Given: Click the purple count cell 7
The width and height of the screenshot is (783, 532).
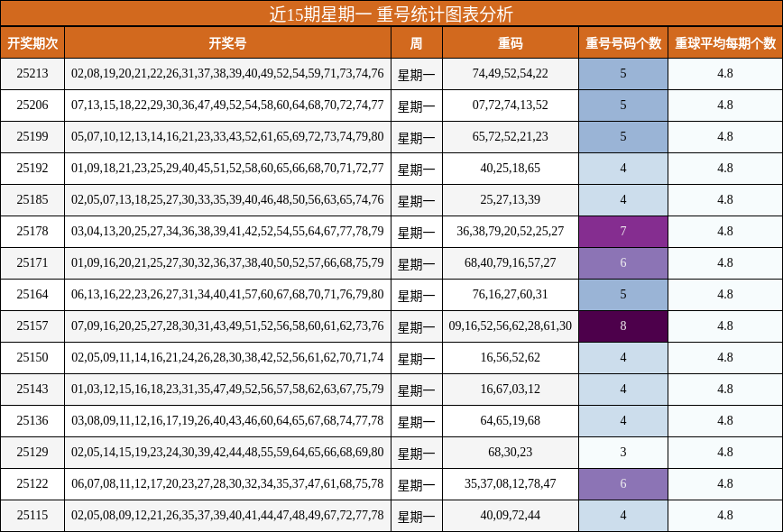Looking at the screenshot, I should coord(623,231).
